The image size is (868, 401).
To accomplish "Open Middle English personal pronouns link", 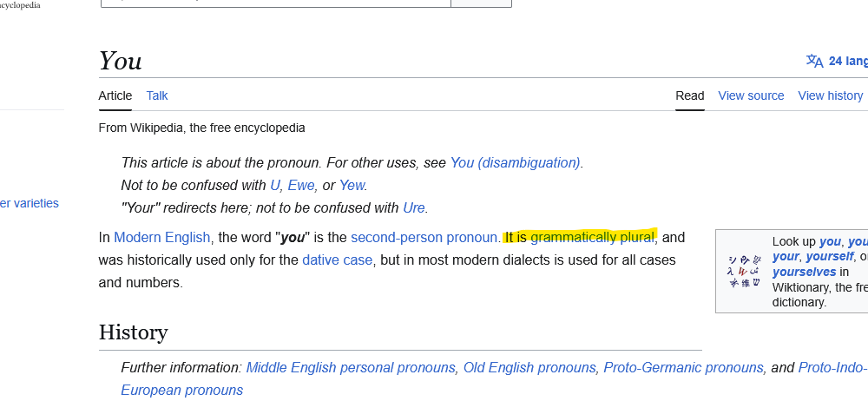I will click(x=351, y=368).
